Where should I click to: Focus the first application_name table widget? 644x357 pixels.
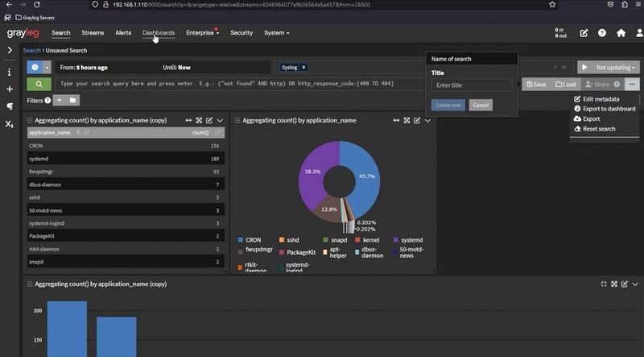(199, 121)
